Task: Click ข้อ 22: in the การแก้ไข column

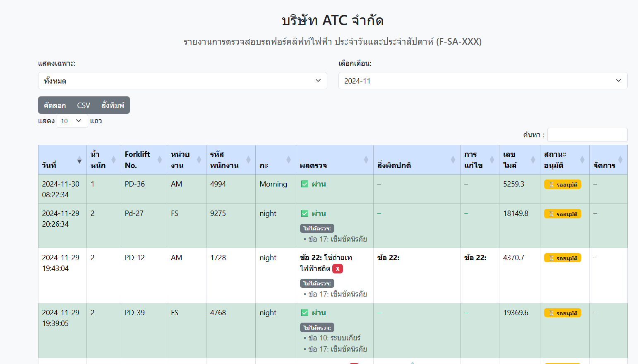Action: 475,258
